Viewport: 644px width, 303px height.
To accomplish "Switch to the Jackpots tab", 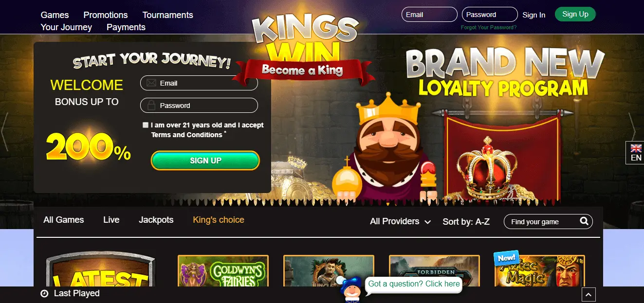I will (x=156, y=220).
